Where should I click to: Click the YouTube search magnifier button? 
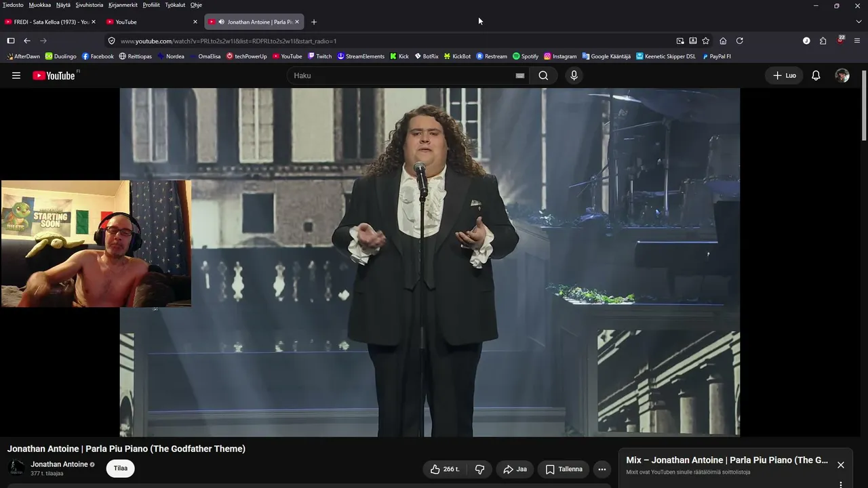tap(543, 75)
